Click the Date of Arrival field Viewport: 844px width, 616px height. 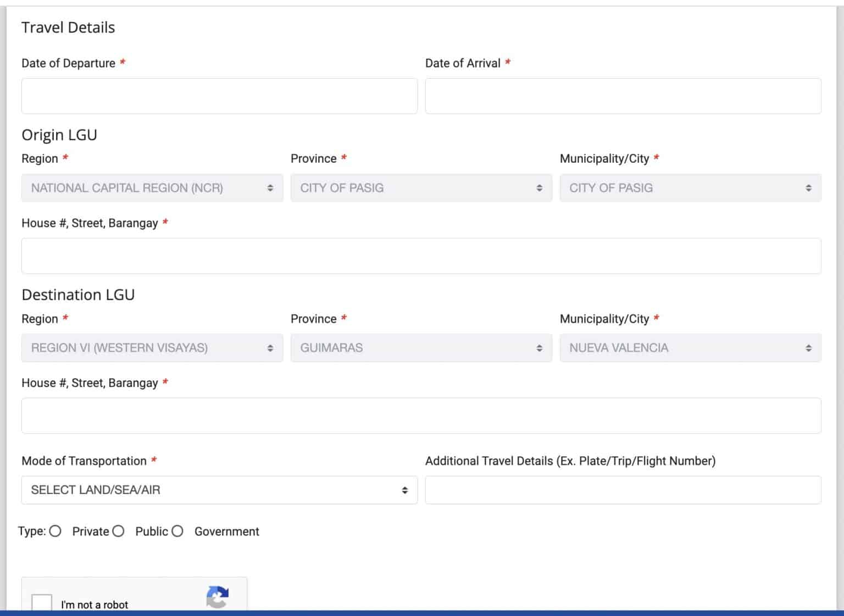623,96
